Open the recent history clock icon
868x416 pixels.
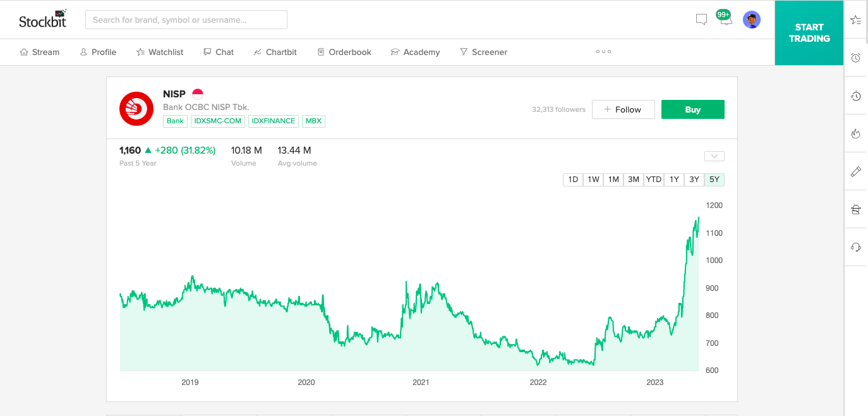855,96
